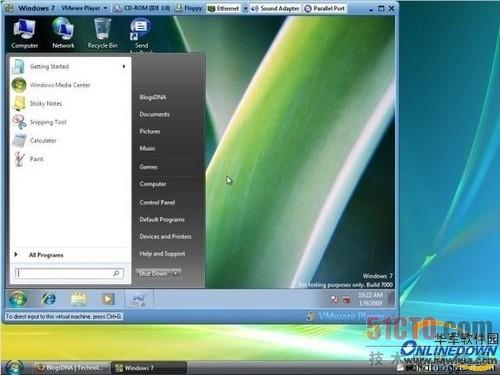Toggle the Sound Adapter device button
The width and height of the screenshot is (500, 375).
pyautogui.click(x=276, y=8)
